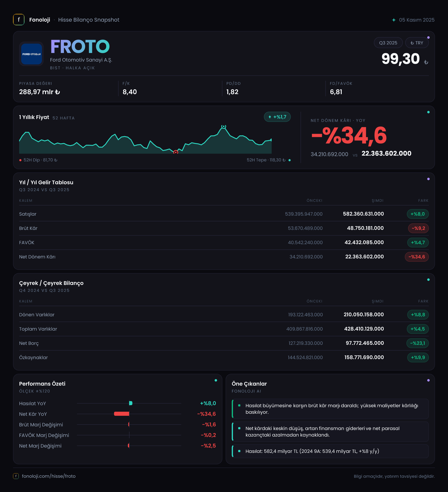Open the fonoloji.com/hisse/froto link
The height and width of the screenshot is (492, 448).
(48, 476)
